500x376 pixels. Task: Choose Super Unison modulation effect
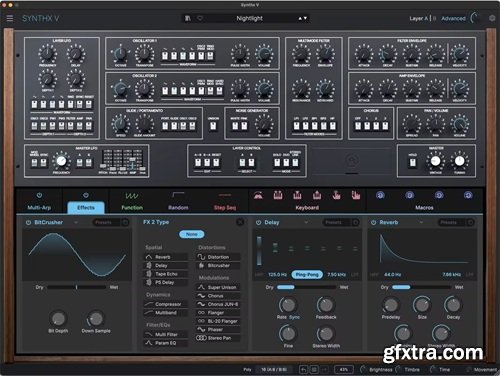tap(218, 287)
